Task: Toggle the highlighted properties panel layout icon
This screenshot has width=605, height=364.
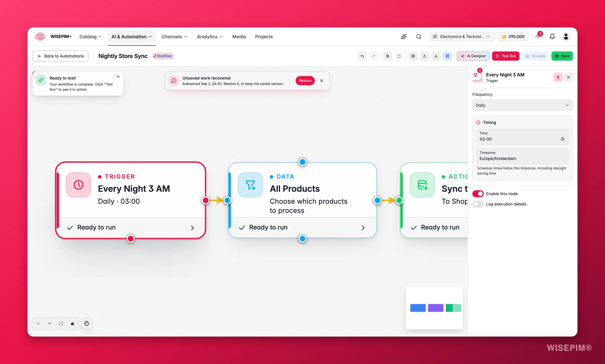Action: [x=447, y=56]
